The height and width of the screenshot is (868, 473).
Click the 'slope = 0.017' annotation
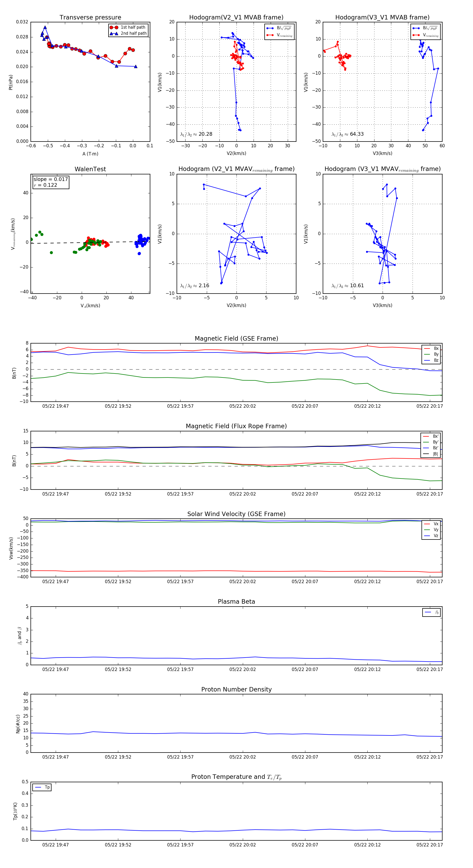50,179
